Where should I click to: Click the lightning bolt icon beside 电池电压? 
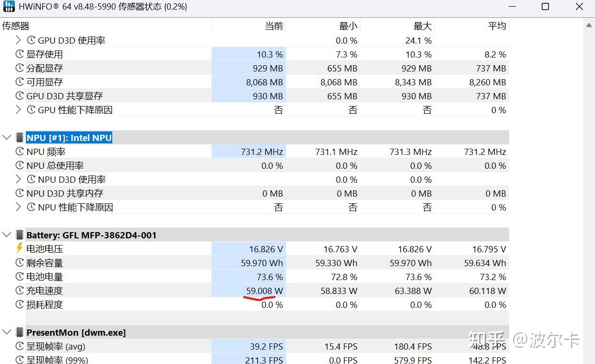coord(20,248)
